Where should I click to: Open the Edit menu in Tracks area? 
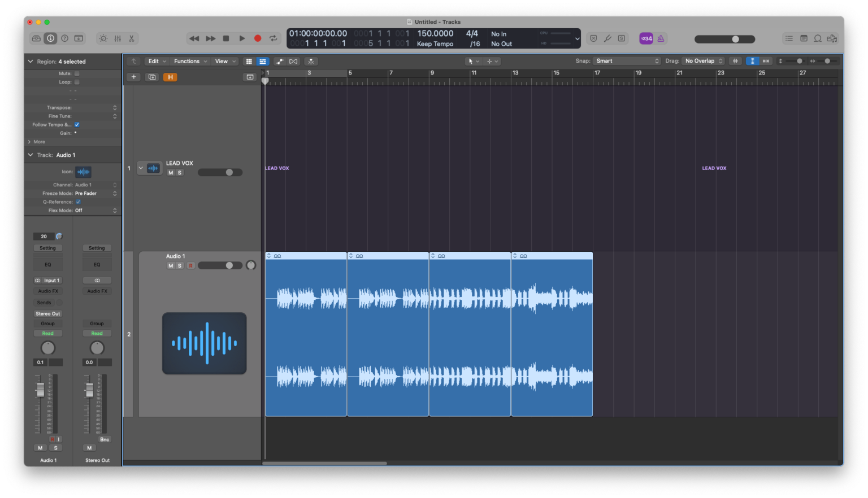pos(157,61)
